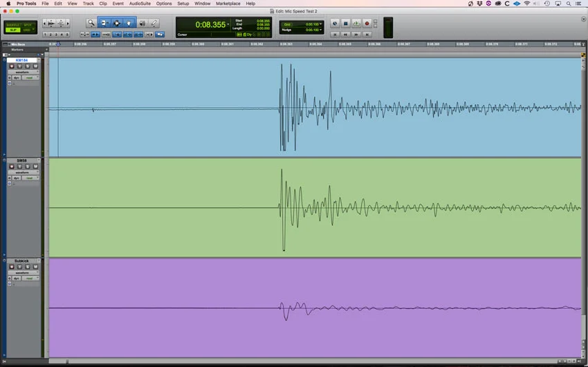Open the Setup menu
The height and width of the screenshot is (367, 588).
[183, 3]
